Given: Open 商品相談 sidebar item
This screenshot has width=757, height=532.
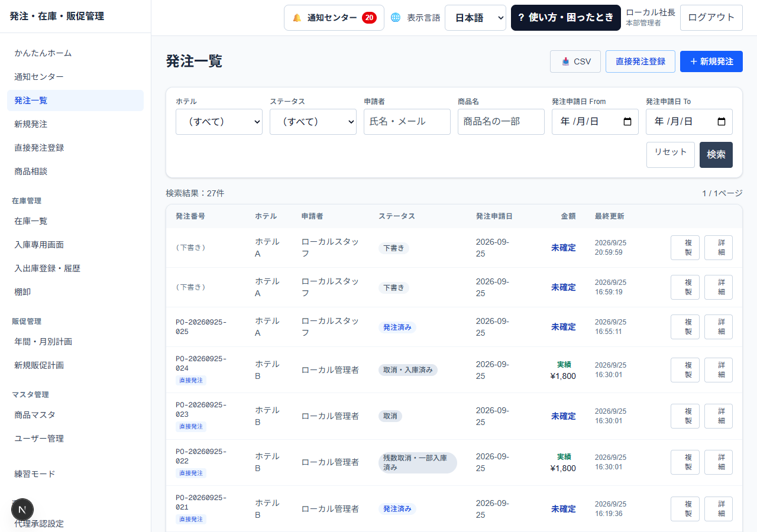Looking at the screenshot, I should coord(75,171).
